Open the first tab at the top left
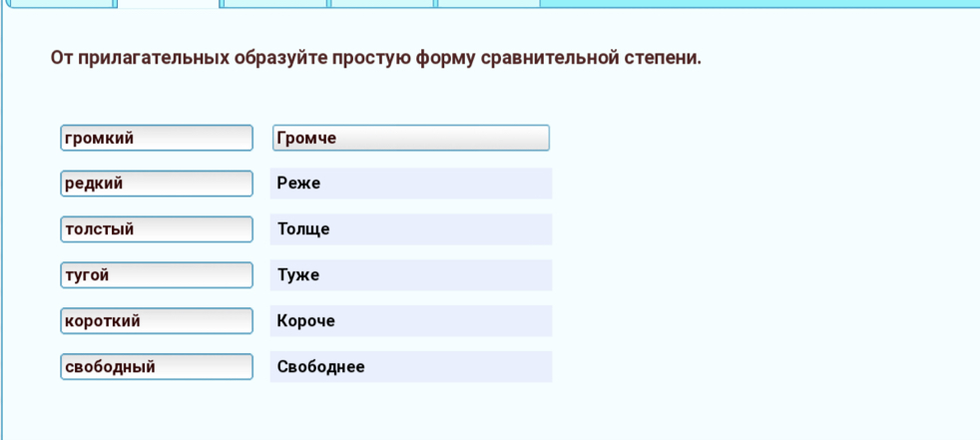The height and width of the screenshot is (440, 980). [x=60, y=3]
